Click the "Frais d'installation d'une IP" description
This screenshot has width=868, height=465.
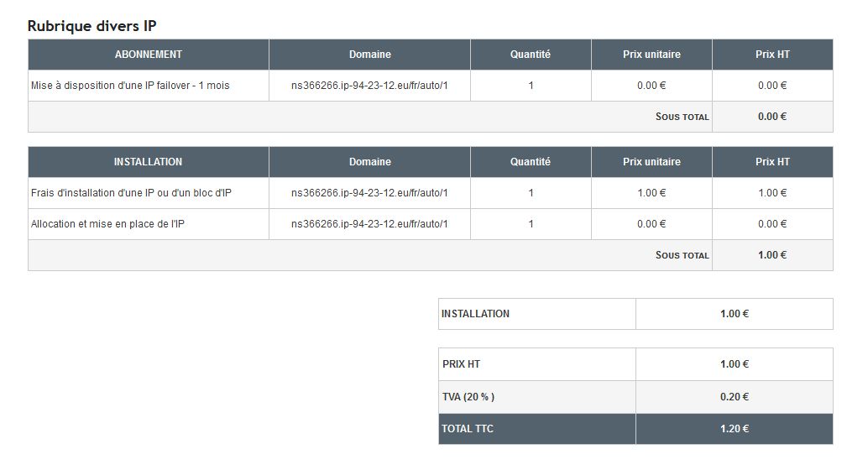[x=131, y=193]
